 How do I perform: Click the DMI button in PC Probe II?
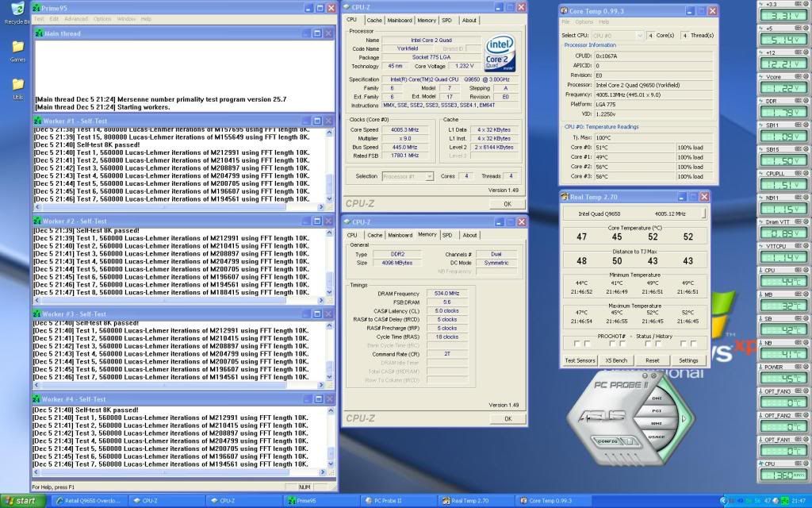point(656,398)
